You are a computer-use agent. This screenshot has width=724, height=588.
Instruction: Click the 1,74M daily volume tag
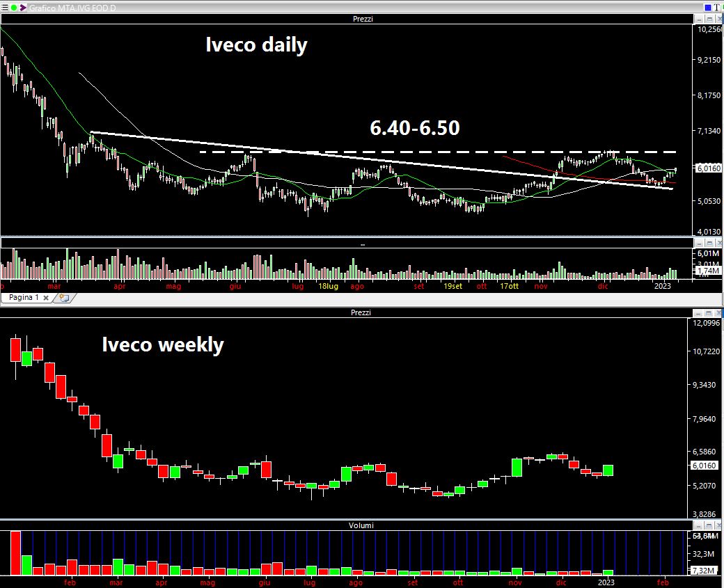[708, 271]
